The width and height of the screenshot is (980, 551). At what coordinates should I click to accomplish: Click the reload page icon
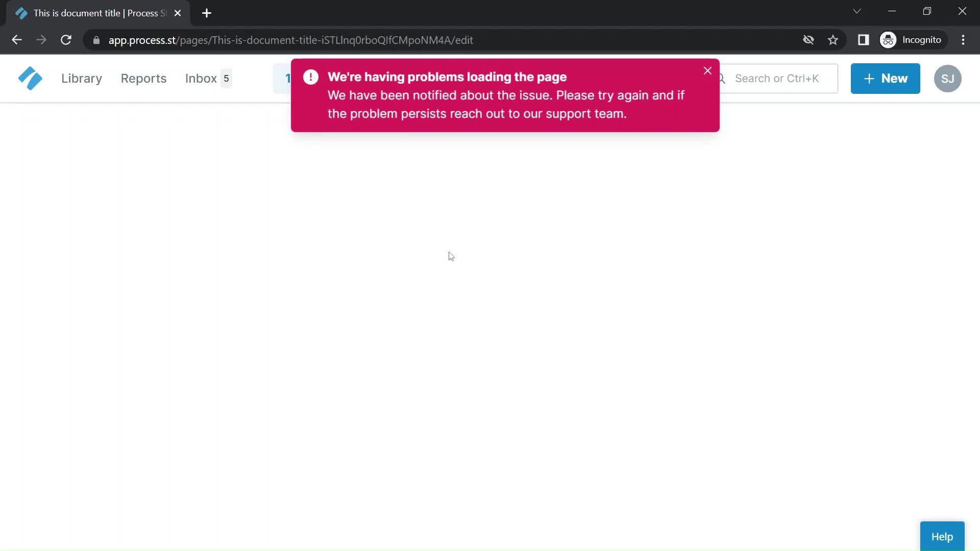click(66, 40)
